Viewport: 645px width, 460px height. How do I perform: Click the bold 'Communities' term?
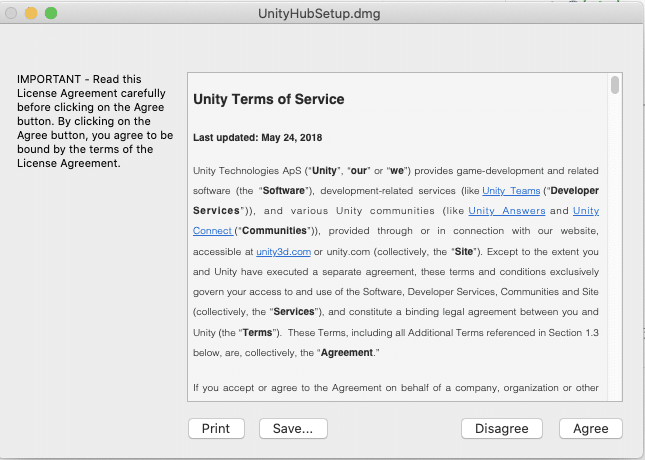pos(274,230)
